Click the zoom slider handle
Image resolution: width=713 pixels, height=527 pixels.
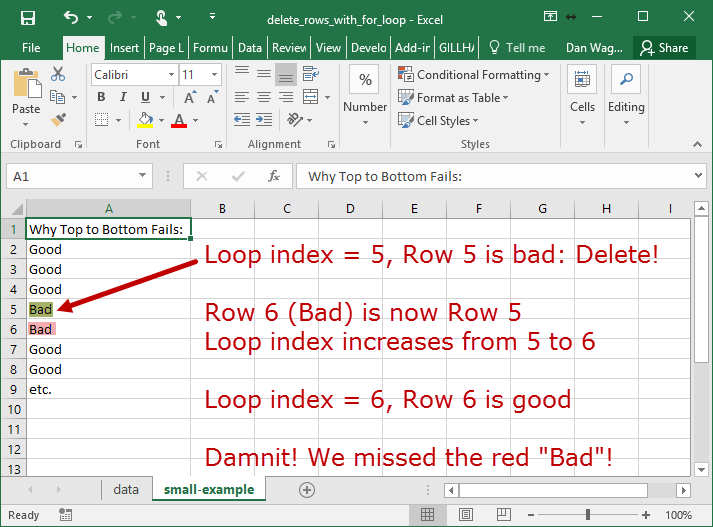pyautogui.click(x=587, y=514)
